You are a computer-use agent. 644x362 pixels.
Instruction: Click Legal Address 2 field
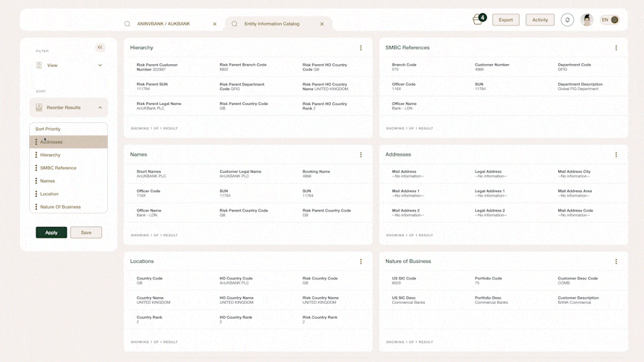pos(490,212)
